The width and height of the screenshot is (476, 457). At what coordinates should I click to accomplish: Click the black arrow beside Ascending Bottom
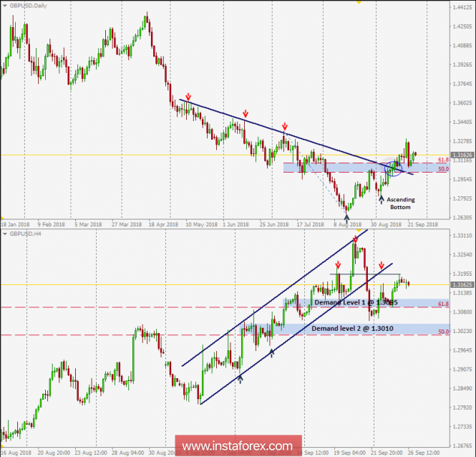coord(382,199)
